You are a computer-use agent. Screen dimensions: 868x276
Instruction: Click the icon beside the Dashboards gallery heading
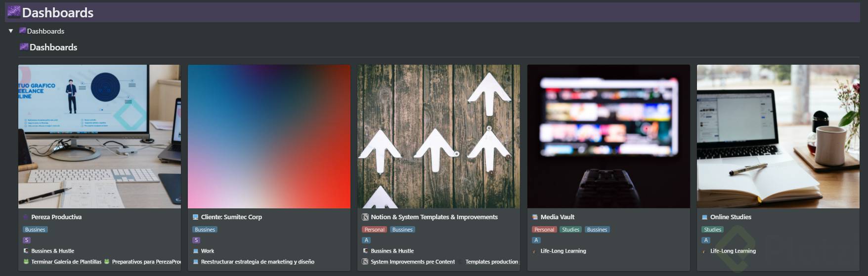[24, 47]
